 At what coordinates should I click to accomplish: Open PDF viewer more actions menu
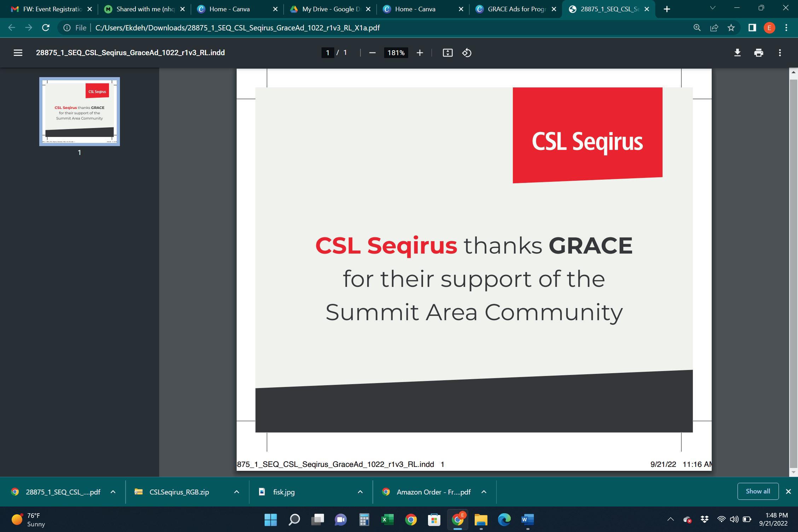(780, 53)
